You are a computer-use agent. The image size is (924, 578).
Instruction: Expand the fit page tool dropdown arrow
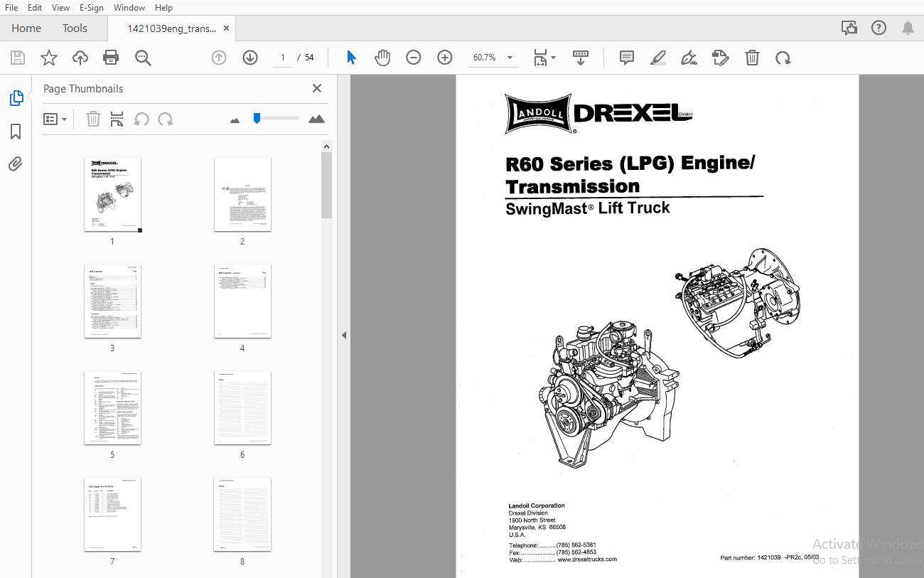tap(554, 58)
